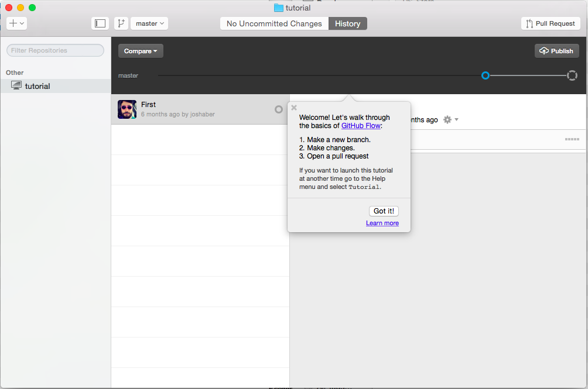Click the Pull Request button
The height and width of the screenshot is (389, 588).
point(551,23)
